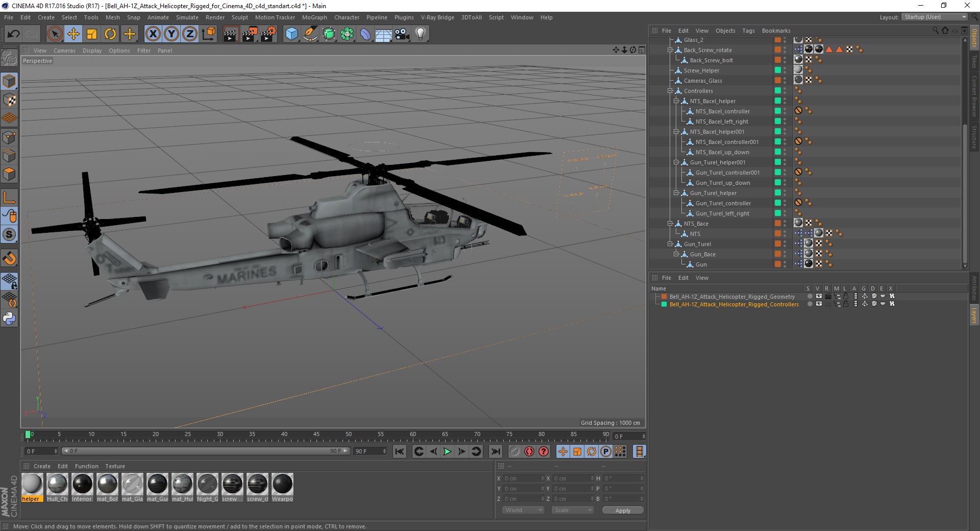Click the Python icon in left sidebar
This screenshot has height=531, width=980.
tap(9, 319)
